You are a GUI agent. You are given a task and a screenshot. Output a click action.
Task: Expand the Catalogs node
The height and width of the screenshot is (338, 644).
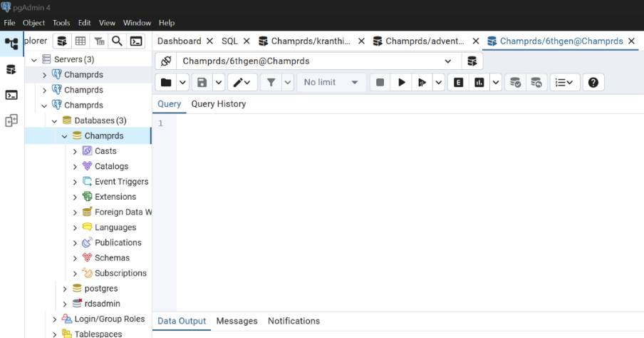point(75,167)
